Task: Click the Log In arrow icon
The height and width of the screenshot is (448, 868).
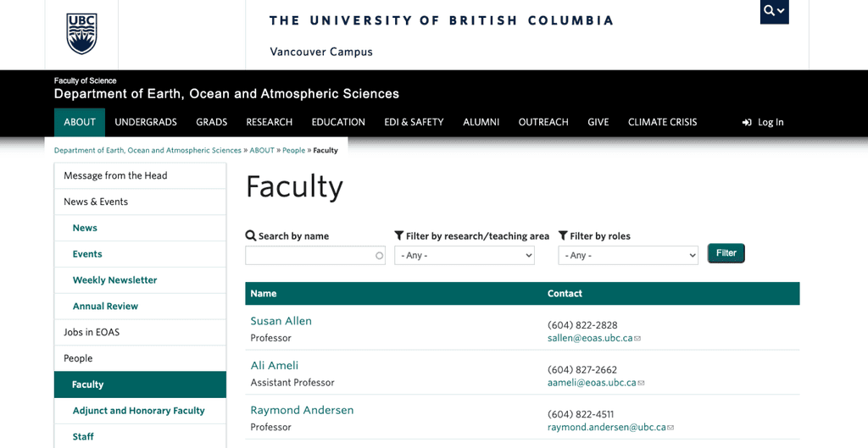Action: (x=747, y=122)
